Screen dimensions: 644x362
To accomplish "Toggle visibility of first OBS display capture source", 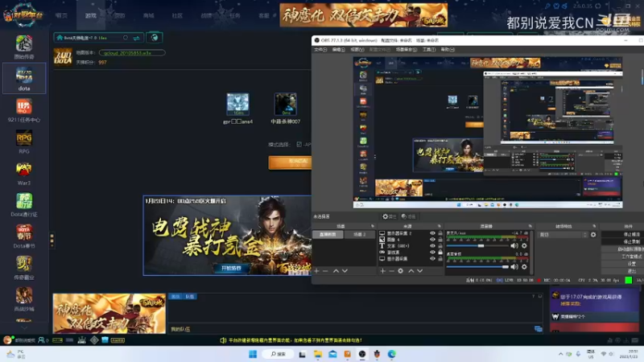I will click(x=432, y=233).
